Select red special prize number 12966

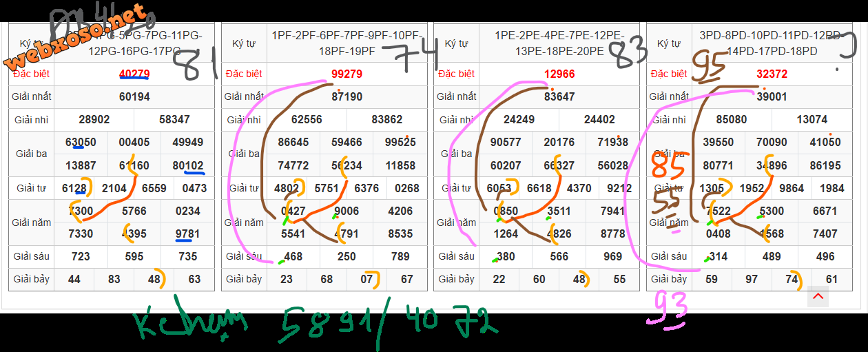tap(559, 74)
